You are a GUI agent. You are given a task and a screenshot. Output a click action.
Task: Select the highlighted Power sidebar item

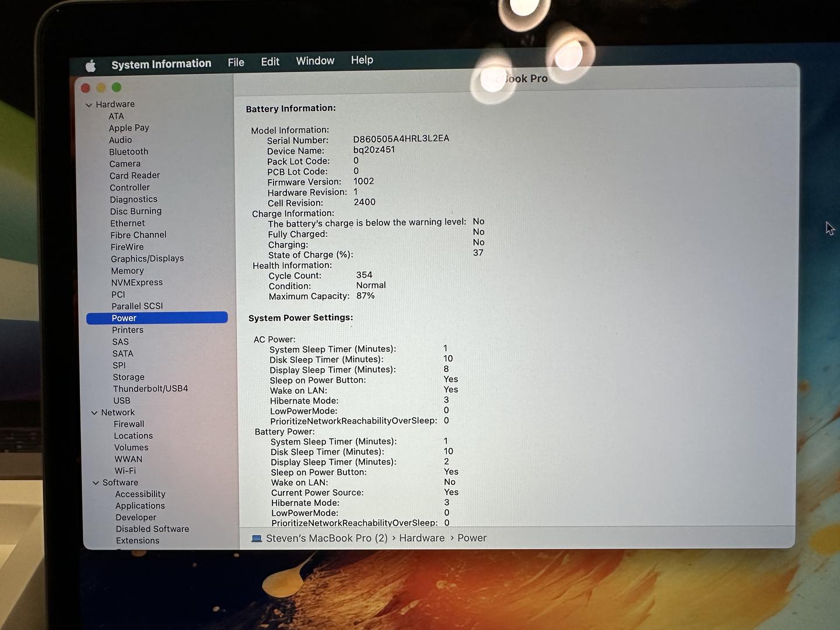click(x=157, y=318)
